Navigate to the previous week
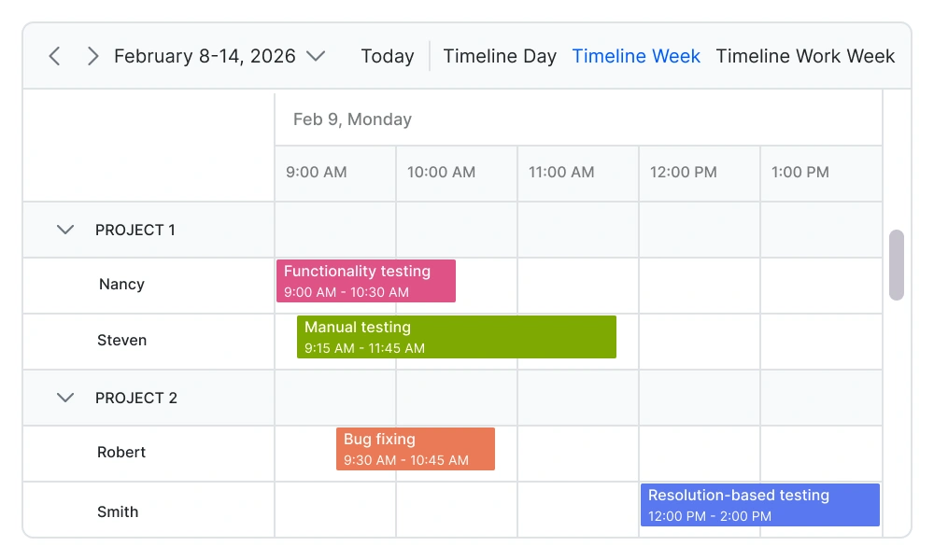 (54, 56)
